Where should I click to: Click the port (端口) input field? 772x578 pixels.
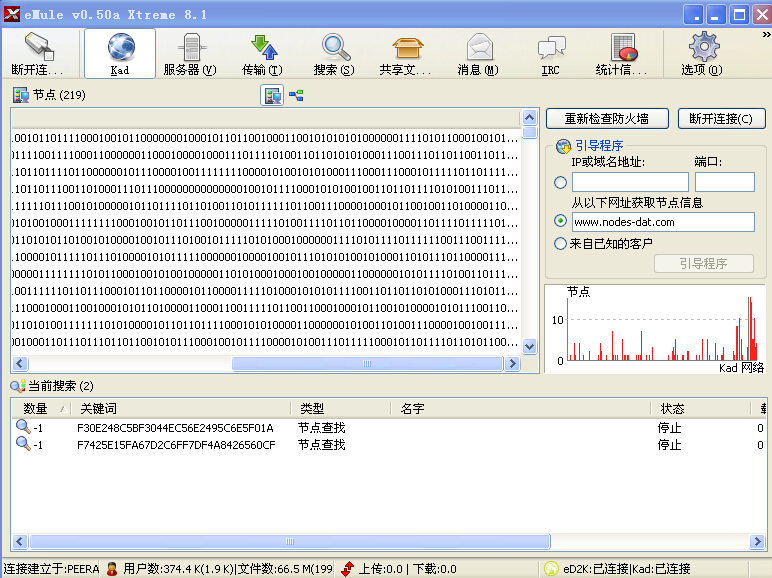pos(725,182)
